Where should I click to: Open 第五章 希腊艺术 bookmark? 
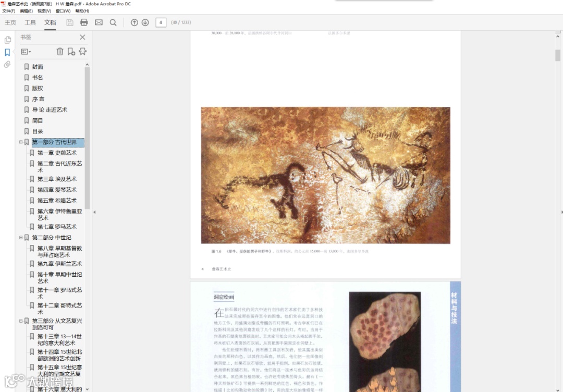point(57,201)
